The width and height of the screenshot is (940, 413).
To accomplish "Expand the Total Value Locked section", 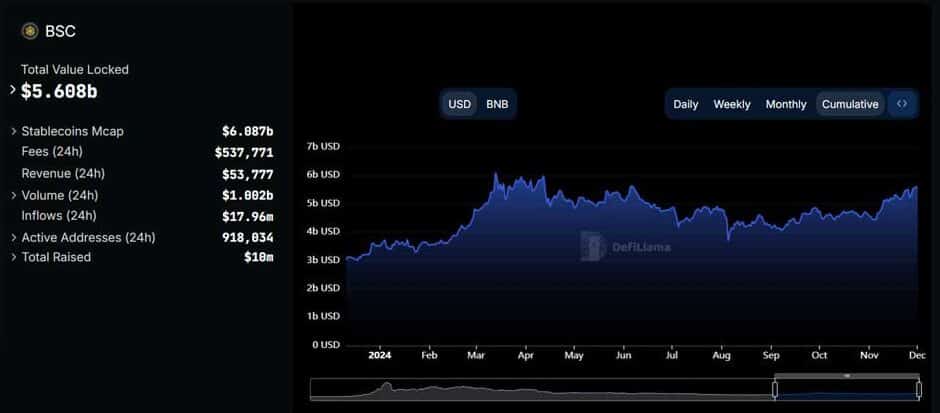I will tap(13, 90).
